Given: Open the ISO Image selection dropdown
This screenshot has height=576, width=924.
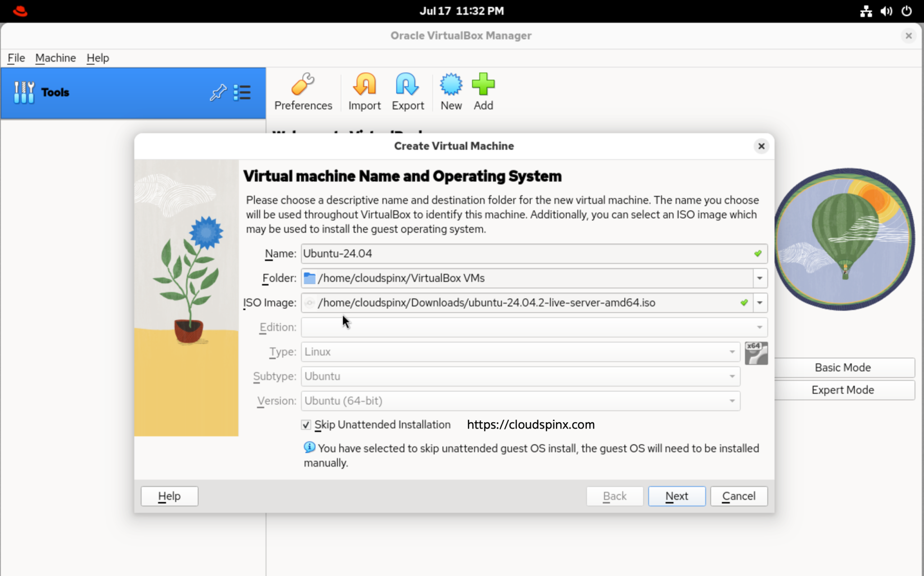Looking at the screenshot, I should tap(759, 303).
